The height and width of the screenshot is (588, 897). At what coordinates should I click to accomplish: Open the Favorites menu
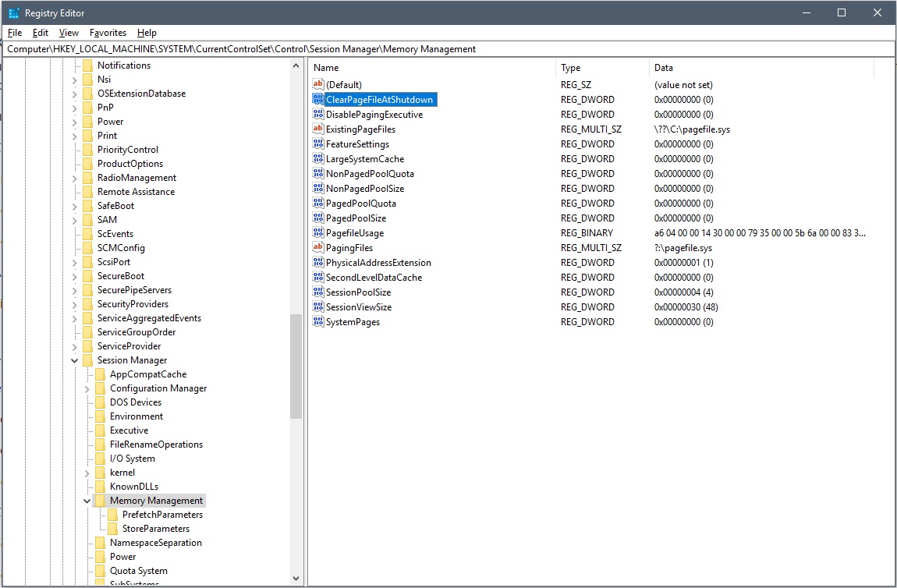coord(108,33)
